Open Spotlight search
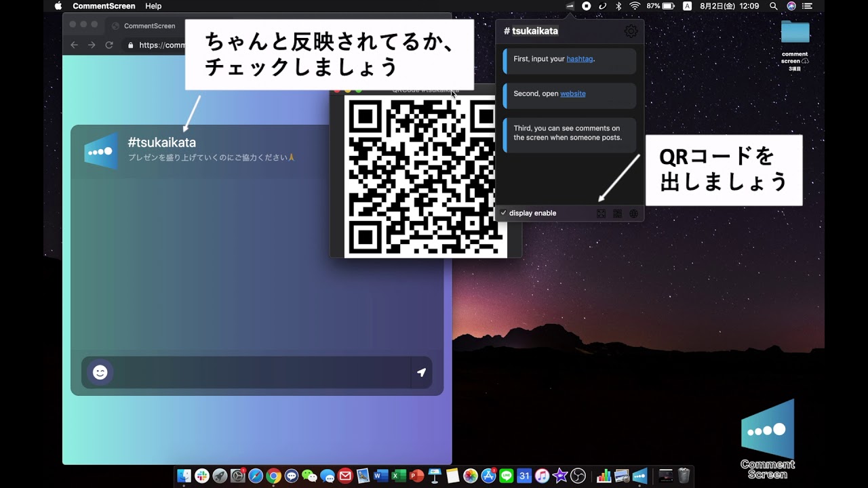 tap(774, 6)
